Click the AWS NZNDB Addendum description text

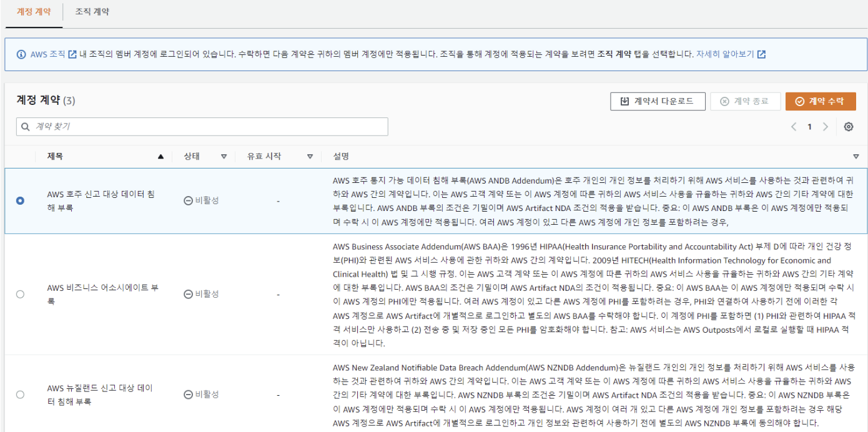point(594,395)
